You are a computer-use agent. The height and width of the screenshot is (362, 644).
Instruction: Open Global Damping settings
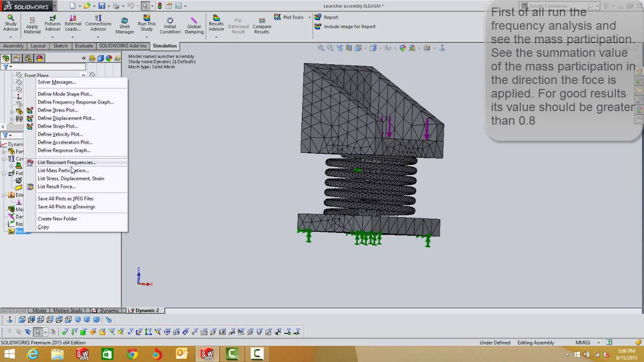click(194, 26)
